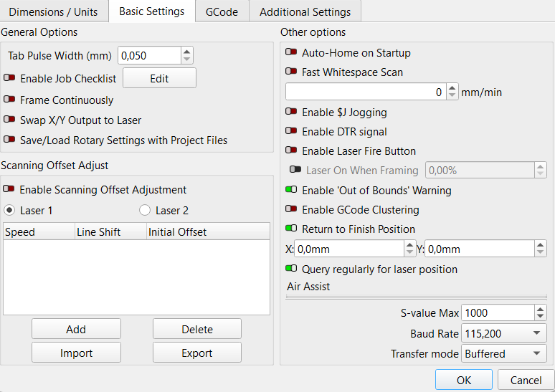Open the Baud Rate dropdown
Viewport: 555px width, 392px height.
coord(503,333)
